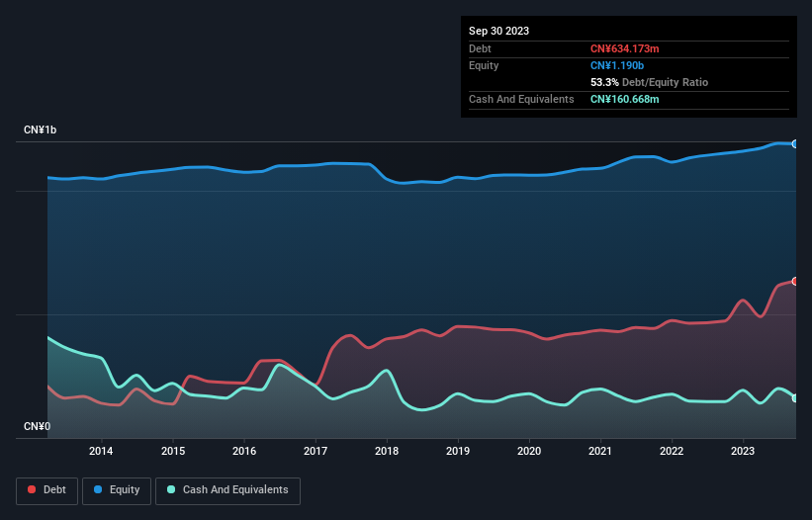812x520 pixels.
Task: Click the 2016 axis label
Action: (x=244, y=451)
